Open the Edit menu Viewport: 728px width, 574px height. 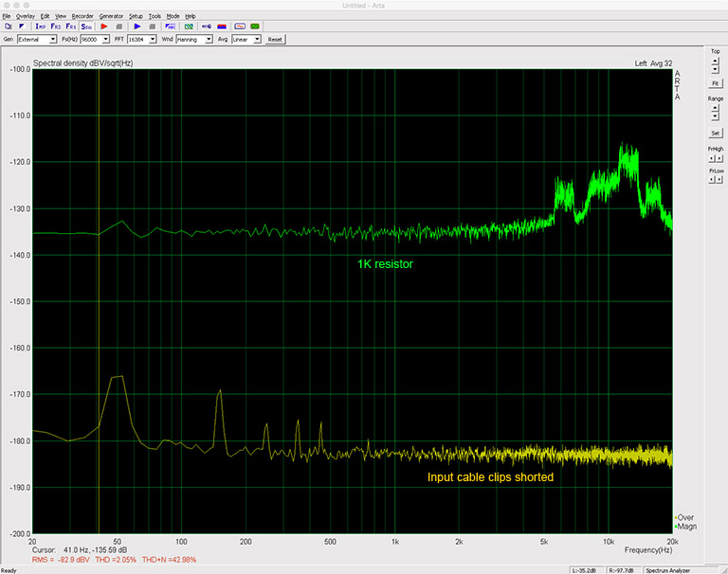tap(45, 16)
